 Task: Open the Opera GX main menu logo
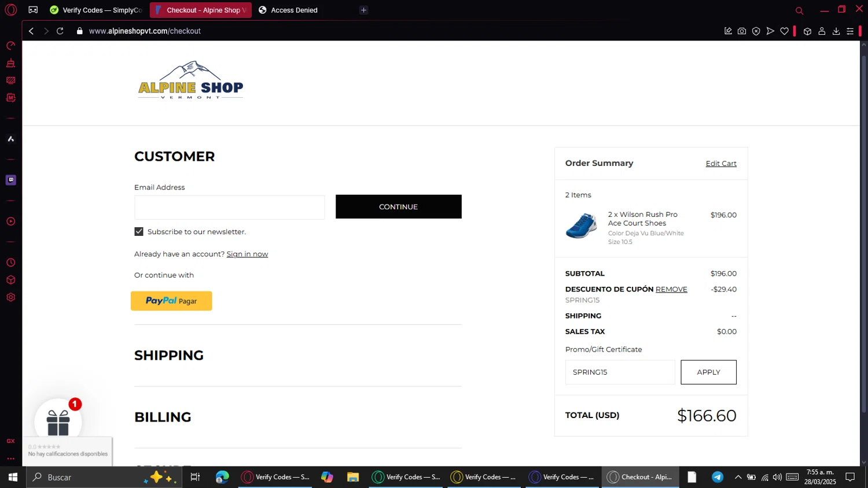[x=10, y=10]
